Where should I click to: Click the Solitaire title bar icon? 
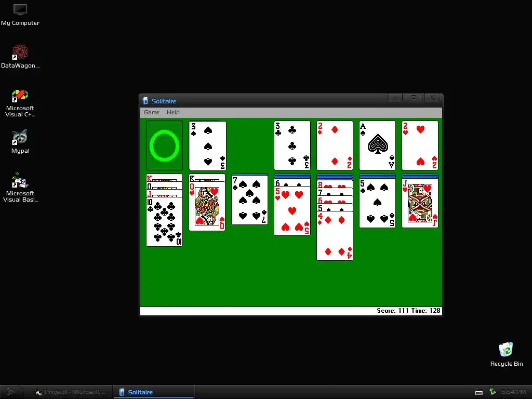(145, 101)
